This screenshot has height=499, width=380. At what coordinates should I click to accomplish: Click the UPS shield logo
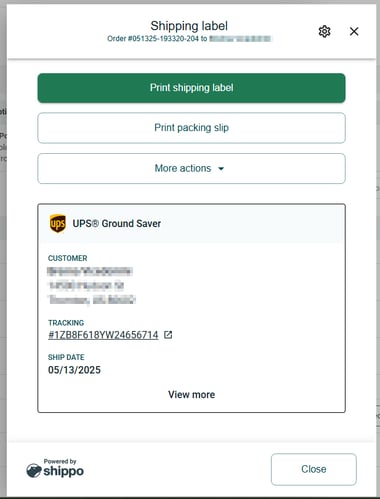point(58,223)
